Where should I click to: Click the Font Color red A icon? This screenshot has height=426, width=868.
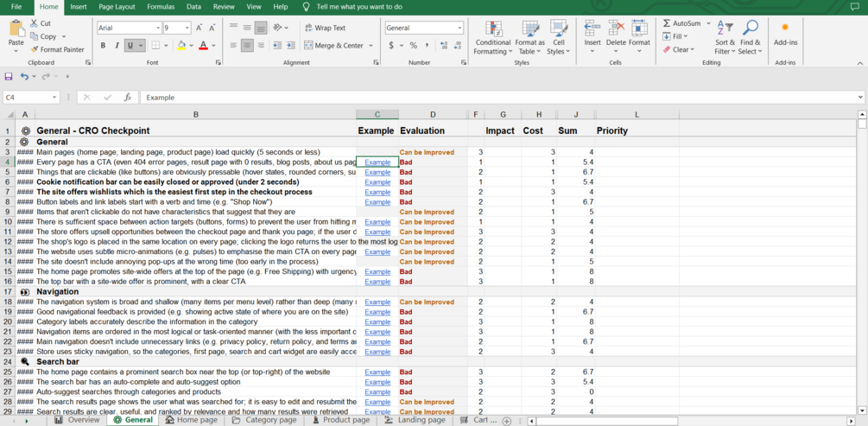pos(203,46)
